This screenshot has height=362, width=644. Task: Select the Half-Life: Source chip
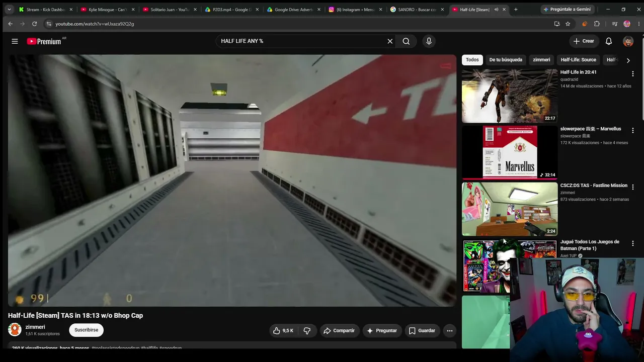(578, 60)
